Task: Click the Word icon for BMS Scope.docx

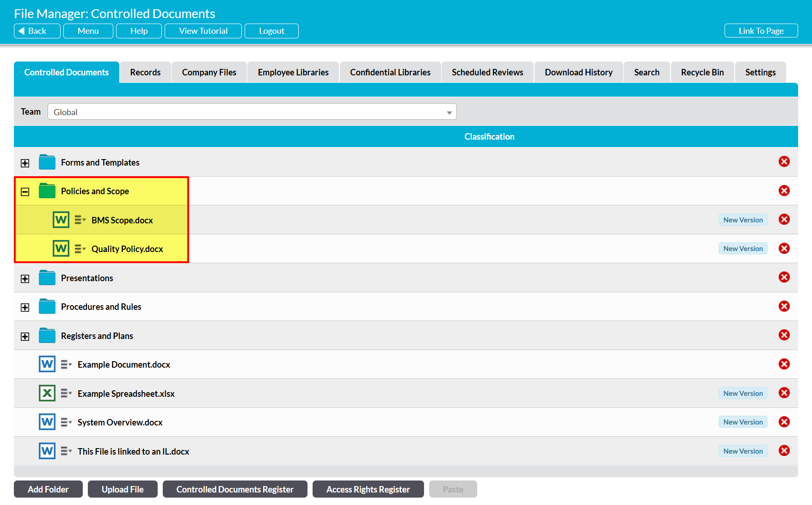Action: click(61, 220)
